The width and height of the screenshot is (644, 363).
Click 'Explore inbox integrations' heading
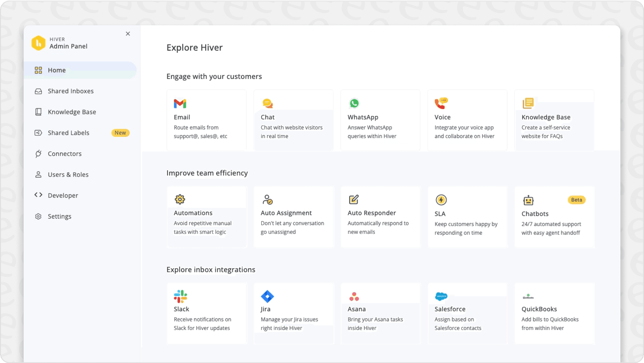[x=211, y=270]
